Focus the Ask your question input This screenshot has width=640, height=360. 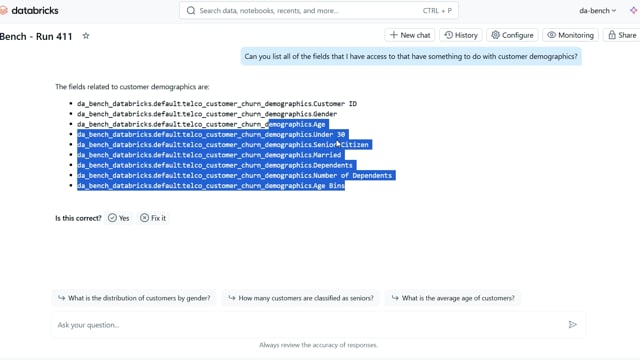[310, 325]
